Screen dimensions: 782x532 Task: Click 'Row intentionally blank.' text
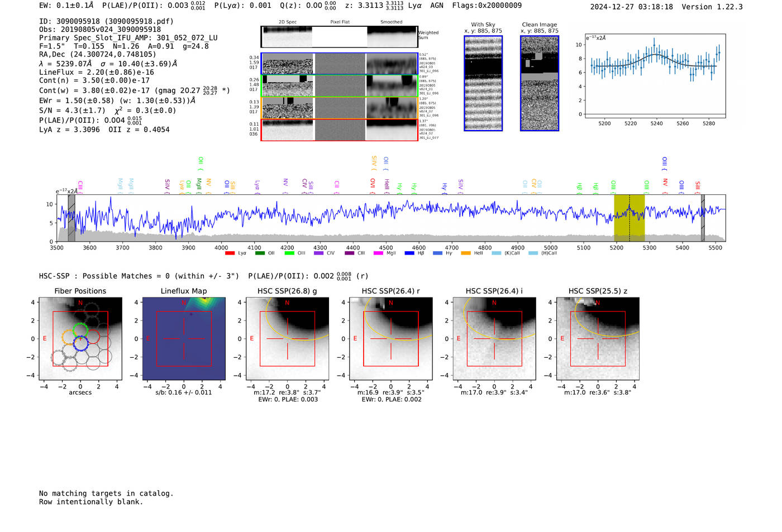[91, 502]
